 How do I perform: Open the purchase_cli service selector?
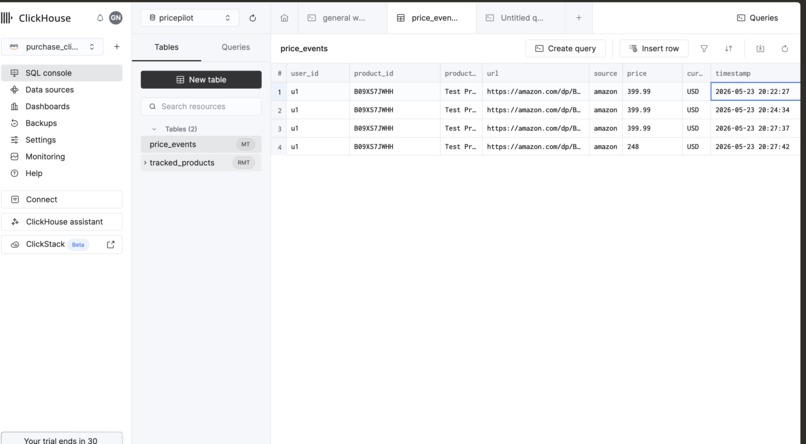pyautogui.click(x=52, y=47)
